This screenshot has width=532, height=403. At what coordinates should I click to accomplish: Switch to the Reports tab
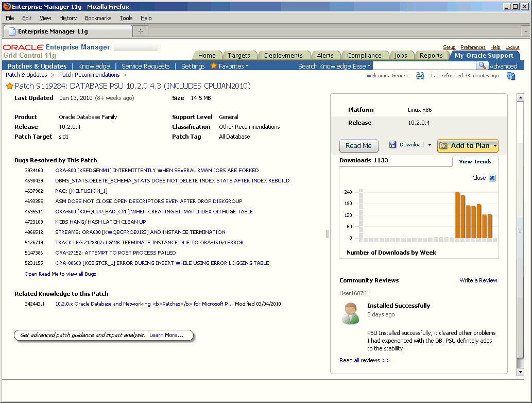[431, 55]
